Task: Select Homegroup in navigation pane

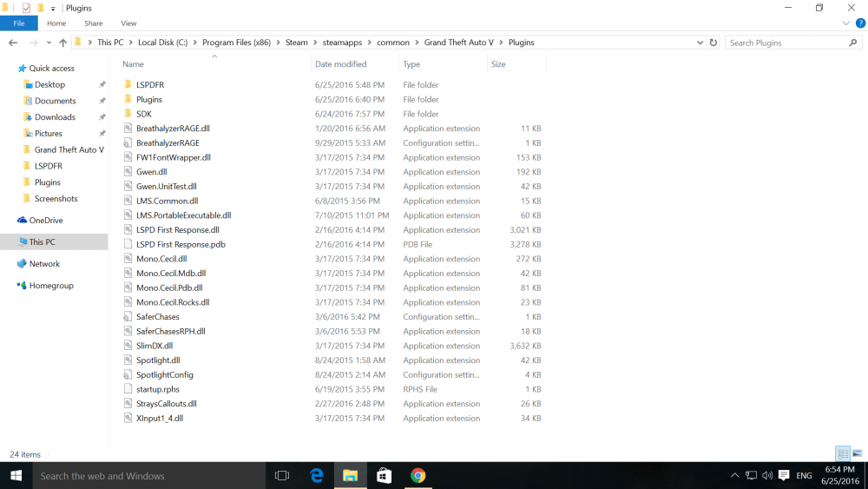Action: point(51,286)
